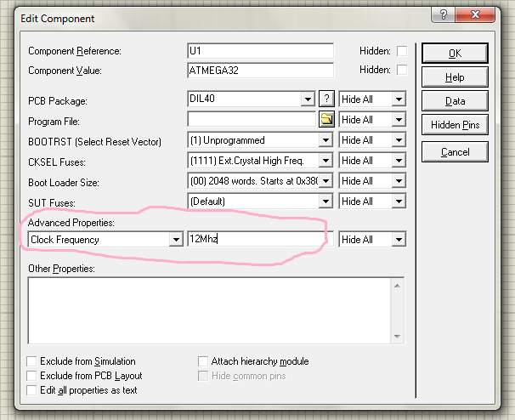Check Attach hierarchy module

203,361
